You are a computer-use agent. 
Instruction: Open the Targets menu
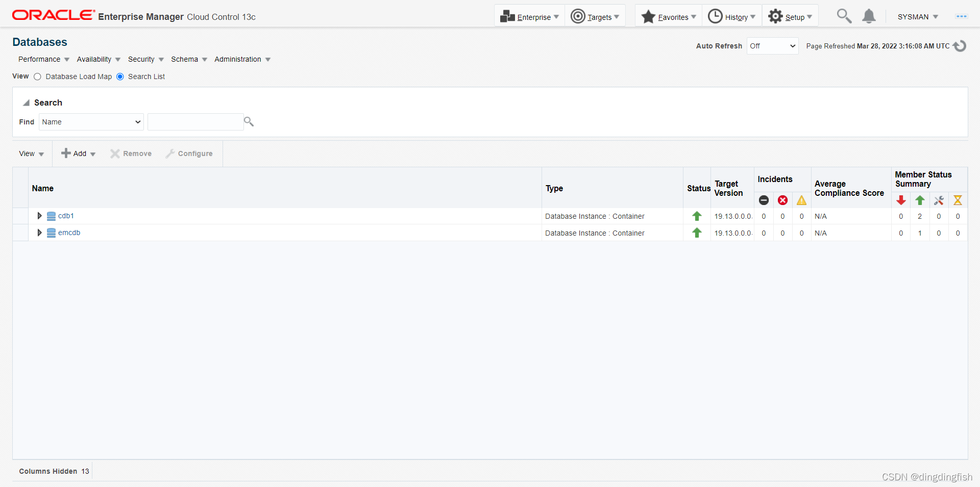(595, 17)
